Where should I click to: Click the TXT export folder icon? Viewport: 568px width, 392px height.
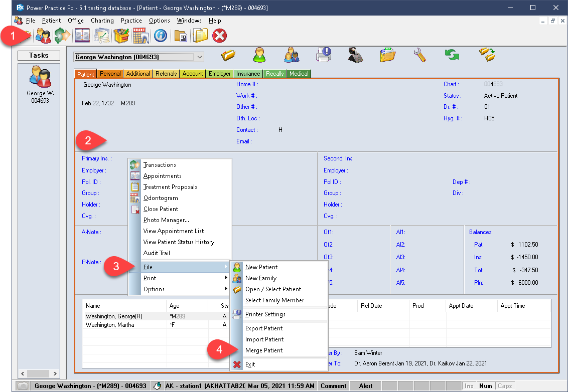387,55
